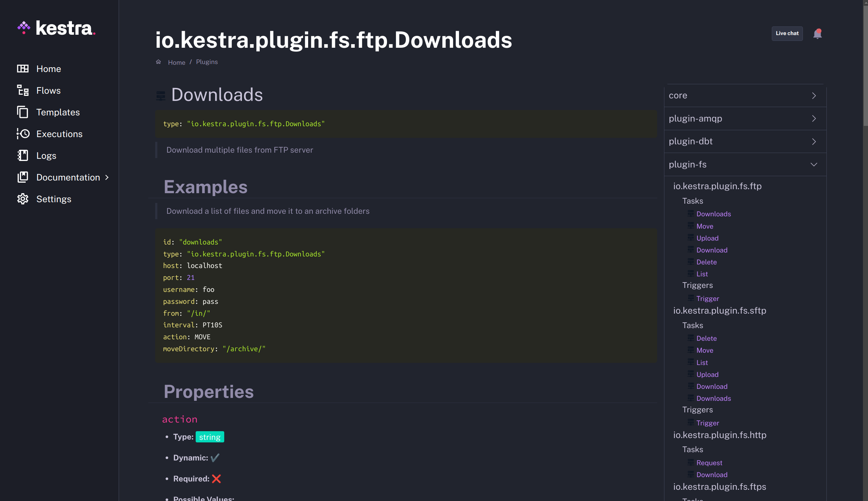Click icon next to ftp Delete task
Image resolution: width=868 pixels, height=501 pixels.
[x=691, y=262]
